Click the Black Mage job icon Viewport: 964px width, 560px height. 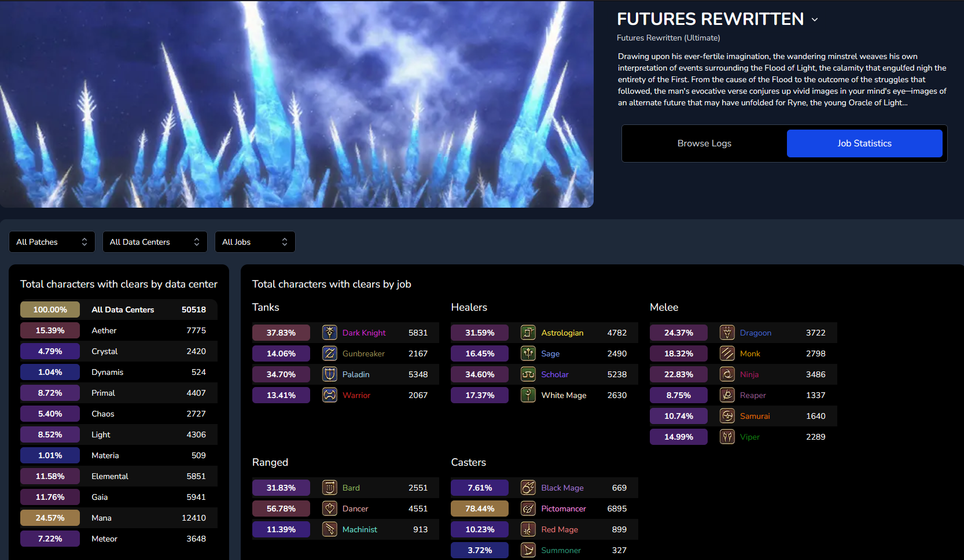coord(528,488)
